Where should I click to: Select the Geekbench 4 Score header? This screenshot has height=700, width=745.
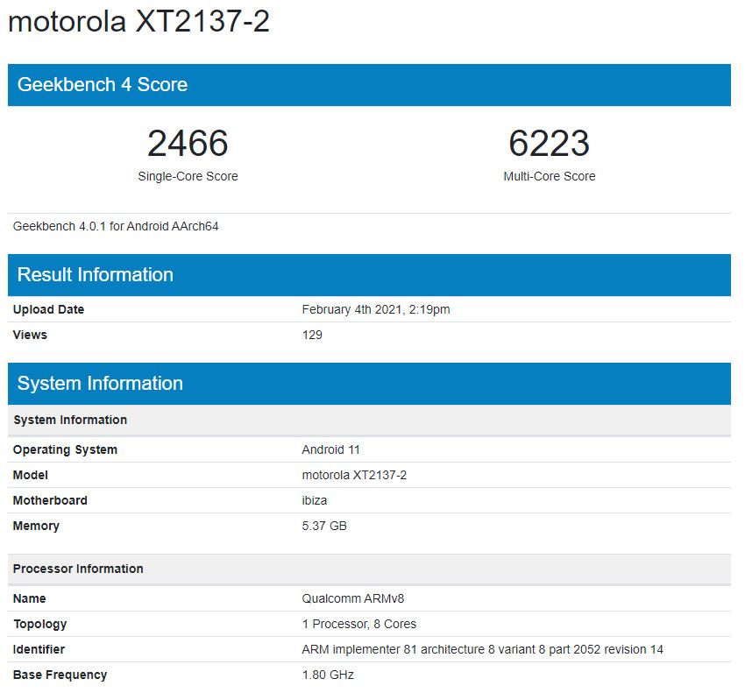coord(369,85)
